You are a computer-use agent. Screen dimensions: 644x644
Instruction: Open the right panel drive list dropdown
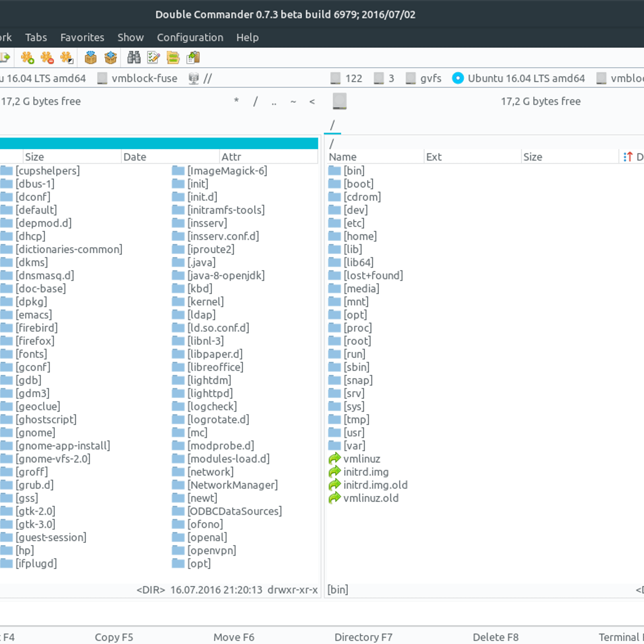(x=340, y=101)
